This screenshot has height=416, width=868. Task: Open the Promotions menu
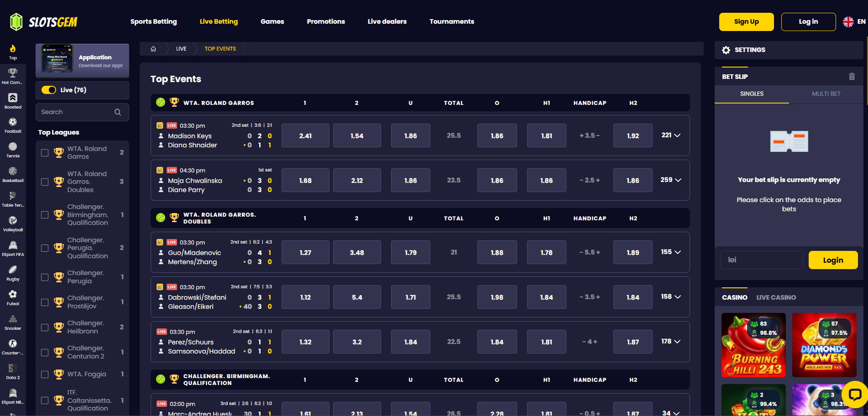[x=326, y=21]
